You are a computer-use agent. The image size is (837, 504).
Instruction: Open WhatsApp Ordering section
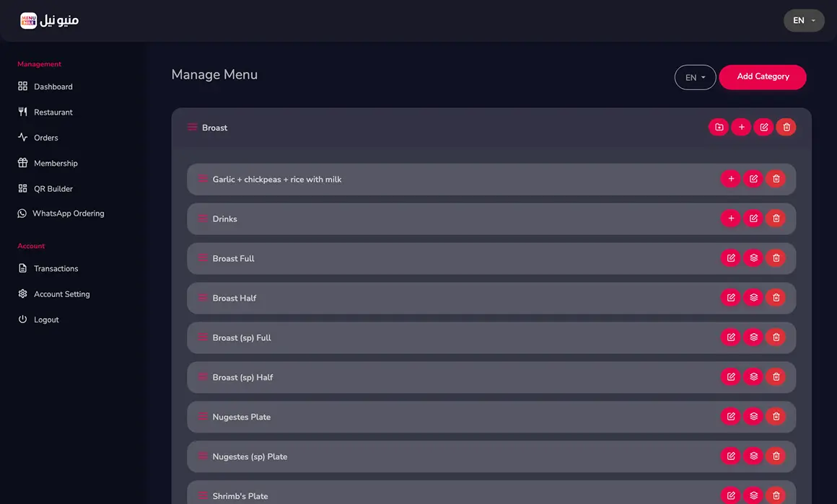pyautogui.click(x=68, y=213)
